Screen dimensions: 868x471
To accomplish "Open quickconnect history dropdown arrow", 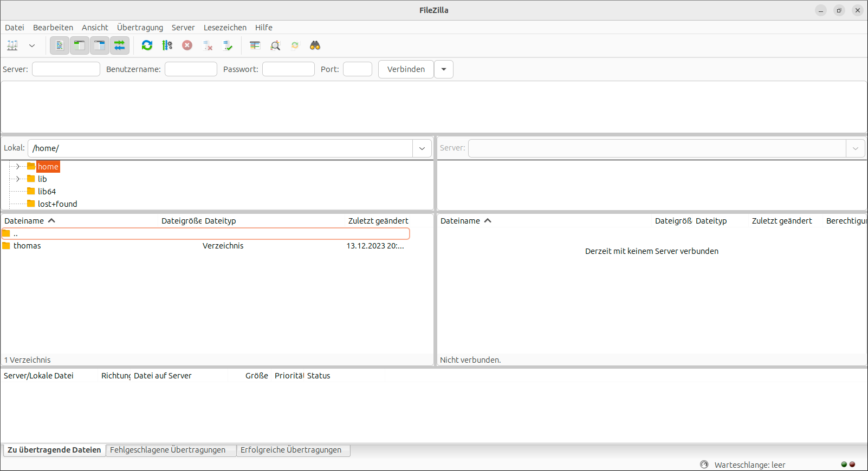I will 444,69.
